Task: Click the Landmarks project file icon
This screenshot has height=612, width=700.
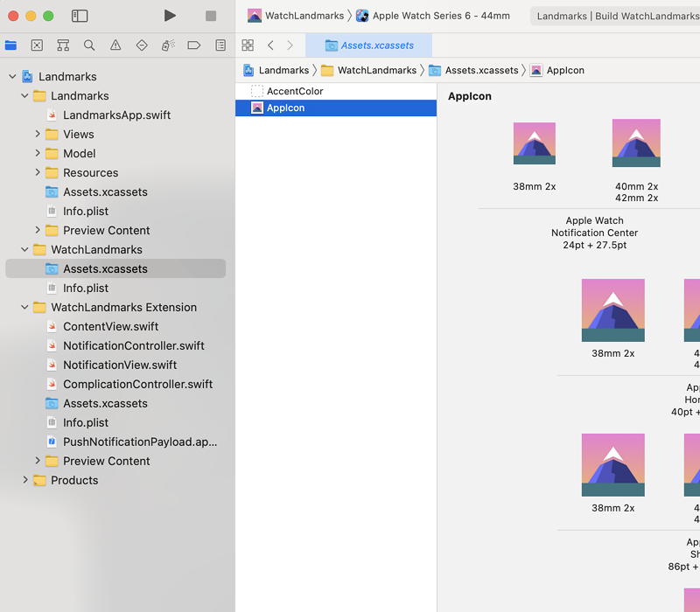Action: pos(27,76)
